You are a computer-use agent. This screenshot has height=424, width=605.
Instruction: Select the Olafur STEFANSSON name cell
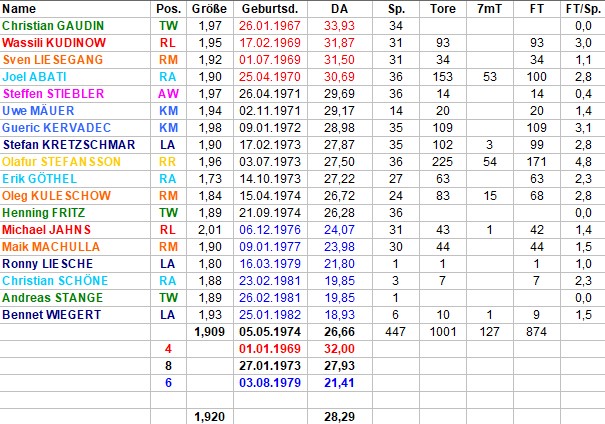(x=61, y=161)
